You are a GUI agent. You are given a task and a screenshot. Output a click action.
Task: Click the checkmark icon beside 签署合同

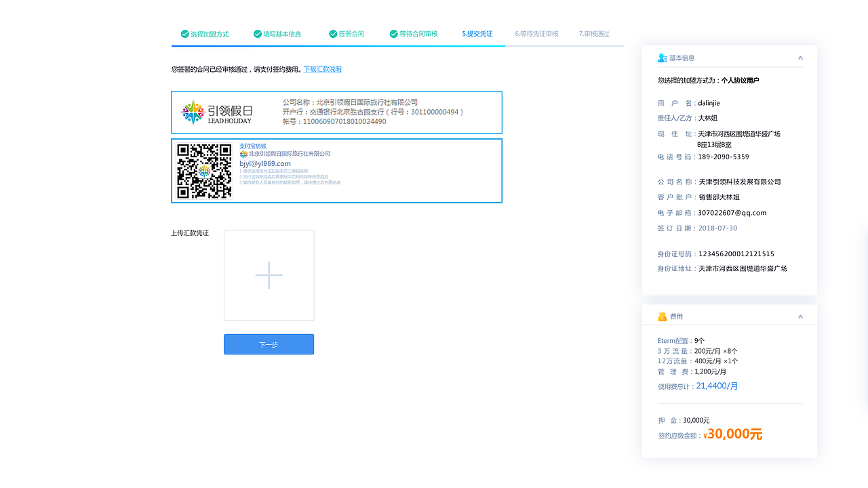point(332,33)
